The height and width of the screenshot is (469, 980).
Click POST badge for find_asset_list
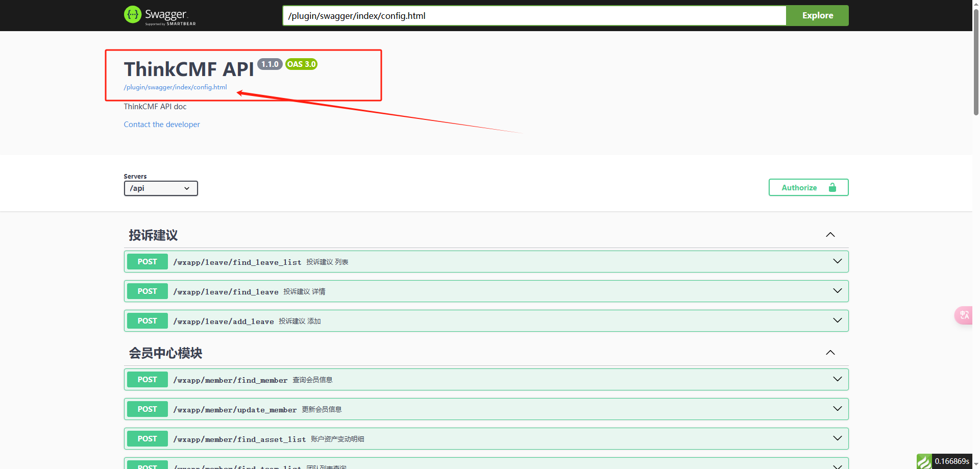click(x=147, y=439)
